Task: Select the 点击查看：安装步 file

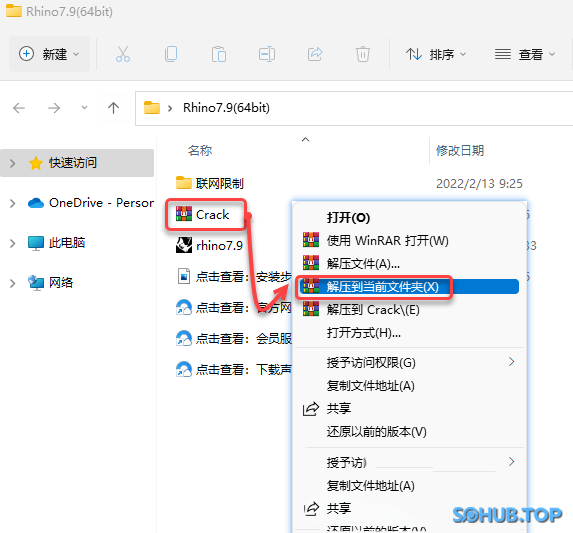Action: pos(234,277)
